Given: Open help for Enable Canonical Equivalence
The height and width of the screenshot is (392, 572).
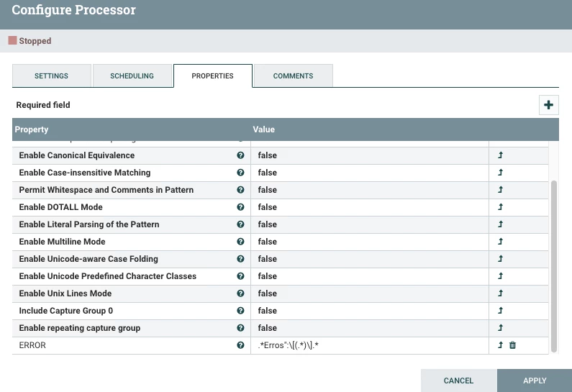Looking at the screenshot, I should 240,155.
